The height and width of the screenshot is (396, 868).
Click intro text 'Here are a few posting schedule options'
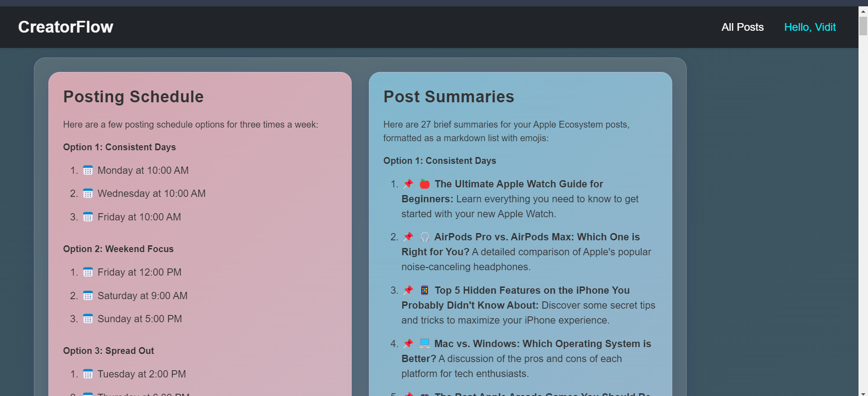(191, 124)
